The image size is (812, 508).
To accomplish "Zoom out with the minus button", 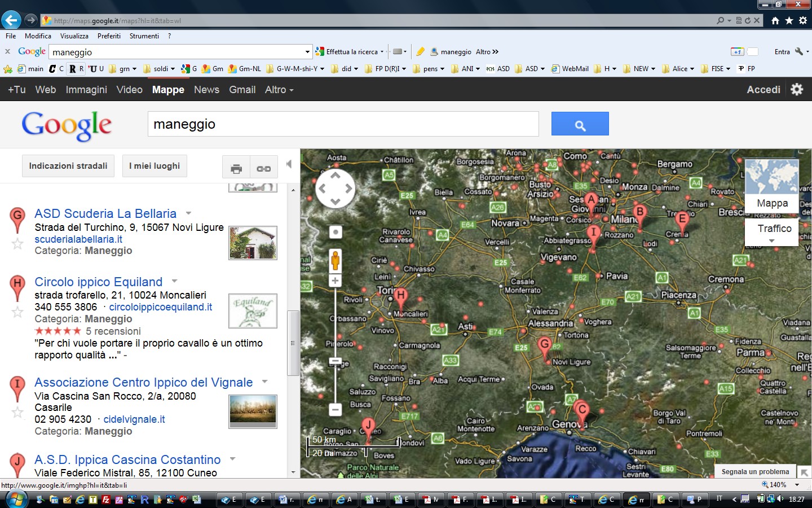I will coord(335,409).
